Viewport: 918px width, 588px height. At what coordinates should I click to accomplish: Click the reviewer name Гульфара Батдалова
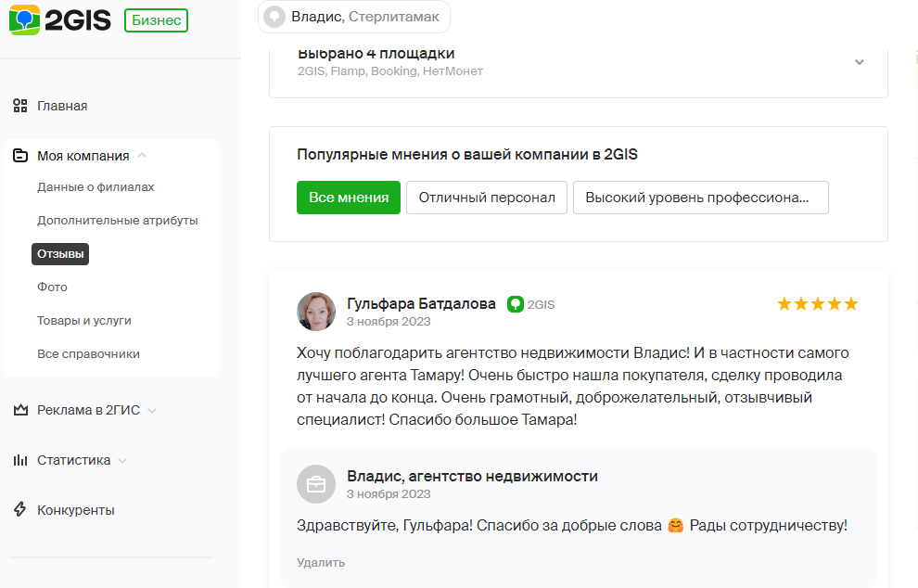421,303
